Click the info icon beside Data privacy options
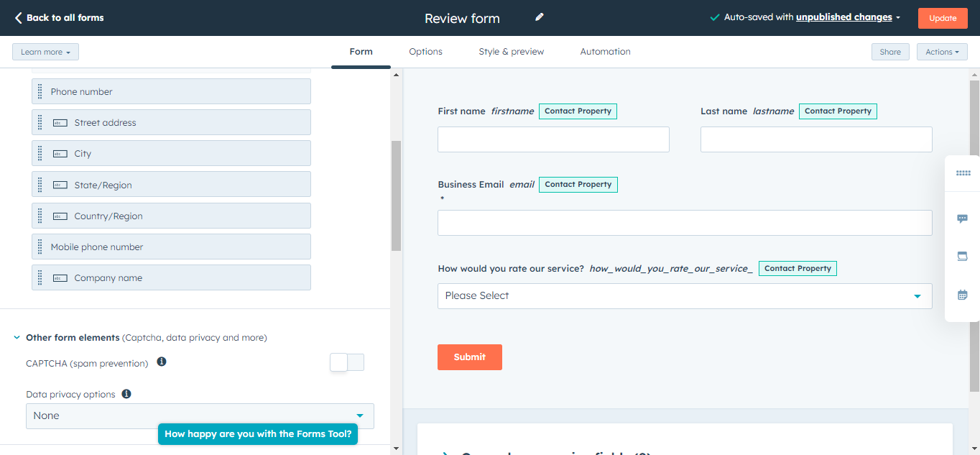This screenshot has width=980, height=455. 126,393
